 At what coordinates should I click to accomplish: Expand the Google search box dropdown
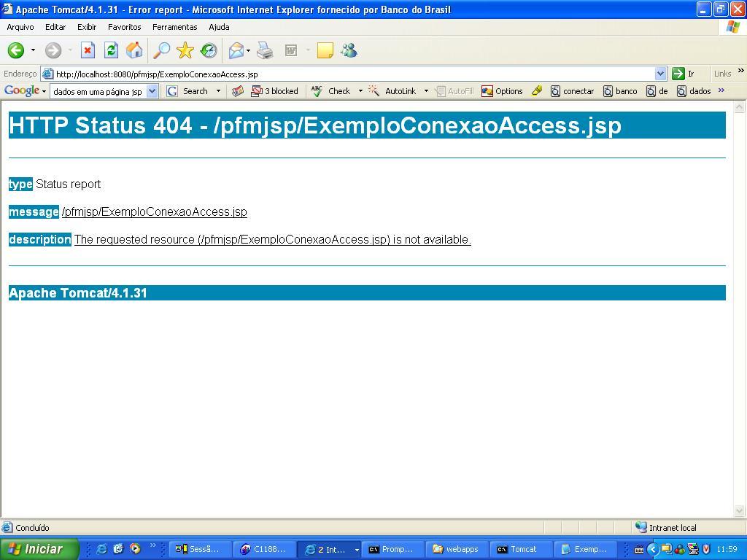tap(152, 91)
